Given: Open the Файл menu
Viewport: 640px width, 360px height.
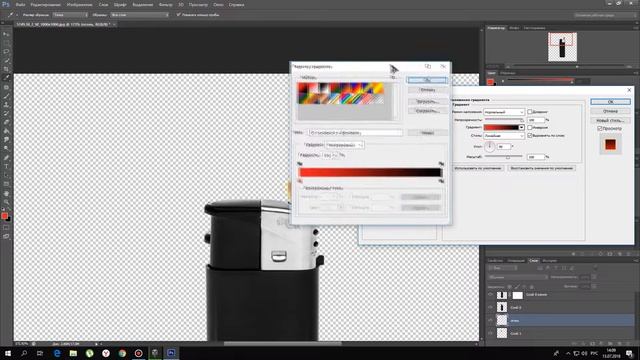Looking at the screenshot, I should point(20,5).
